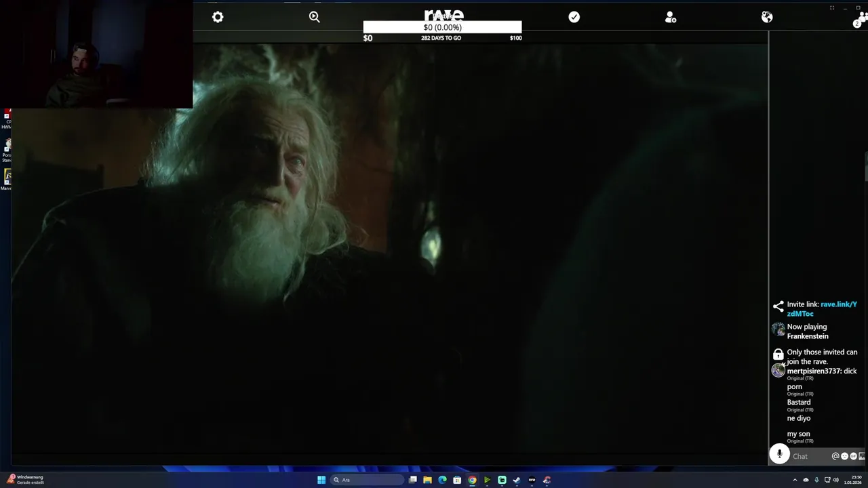
Task: Expand the system tray hidden icons chevron
Action: pyautogui.click(x=795, y=480)
